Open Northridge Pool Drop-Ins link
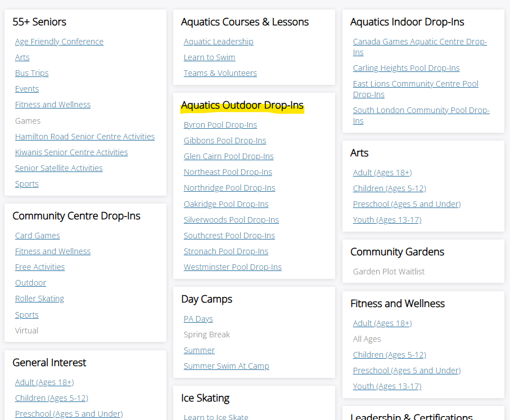Screen dimensions: 510x420 point(229,188)
